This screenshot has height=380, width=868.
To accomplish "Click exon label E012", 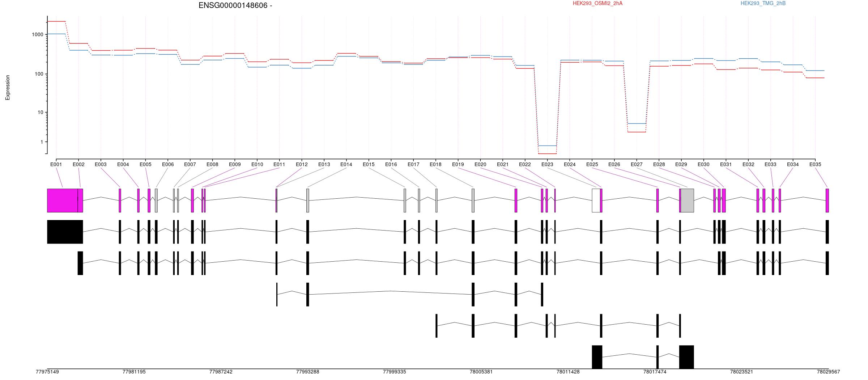I will (302, 164).
